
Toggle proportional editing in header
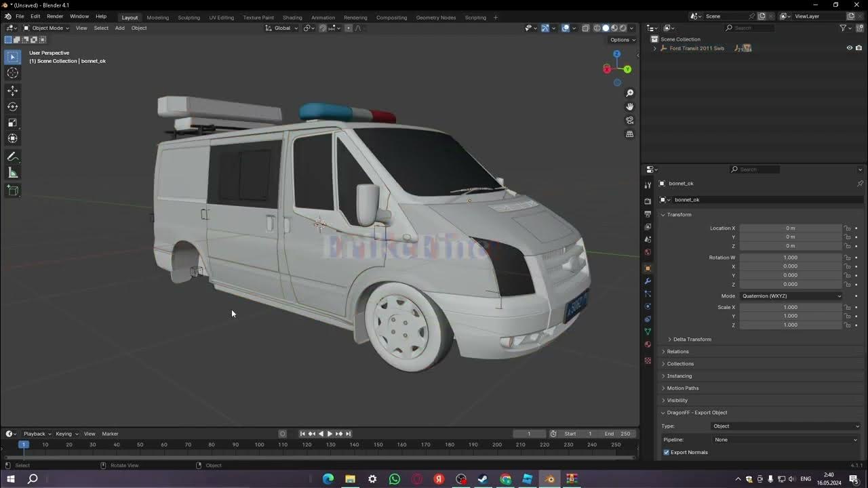tap(349, 28)
